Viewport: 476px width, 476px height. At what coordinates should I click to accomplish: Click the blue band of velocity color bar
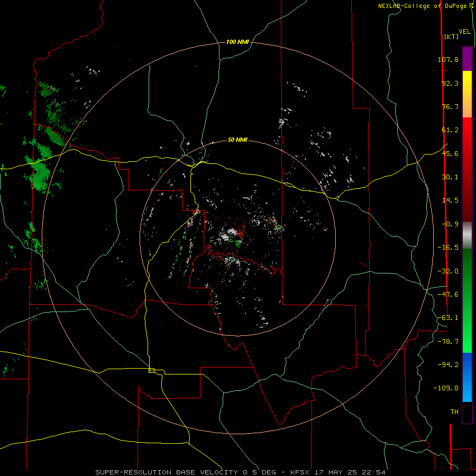coord(467,377)
